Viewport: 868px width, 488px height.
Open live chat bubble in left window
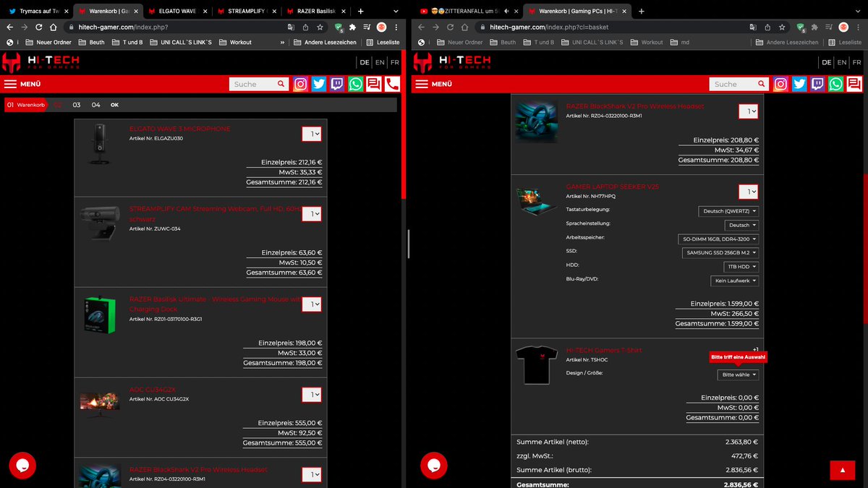(x=22, y=466)
